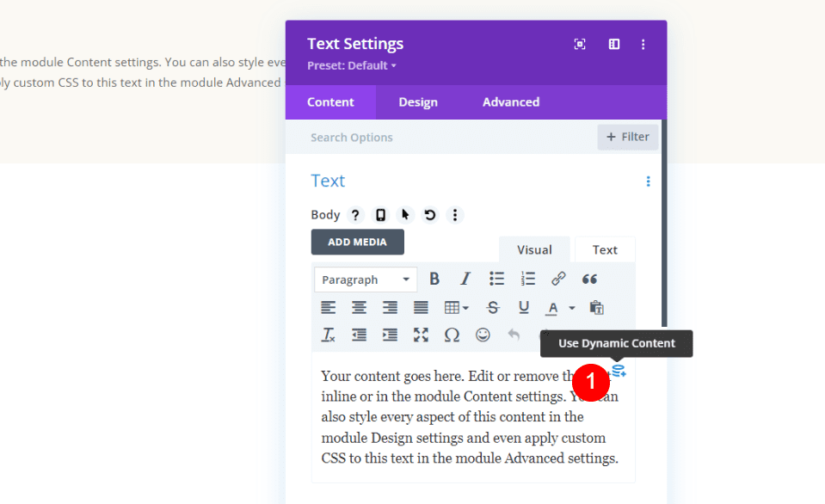This screenshot has height=504, width=825.
Task: Apply blockquote formatting
Action: (x=589, y=279)
